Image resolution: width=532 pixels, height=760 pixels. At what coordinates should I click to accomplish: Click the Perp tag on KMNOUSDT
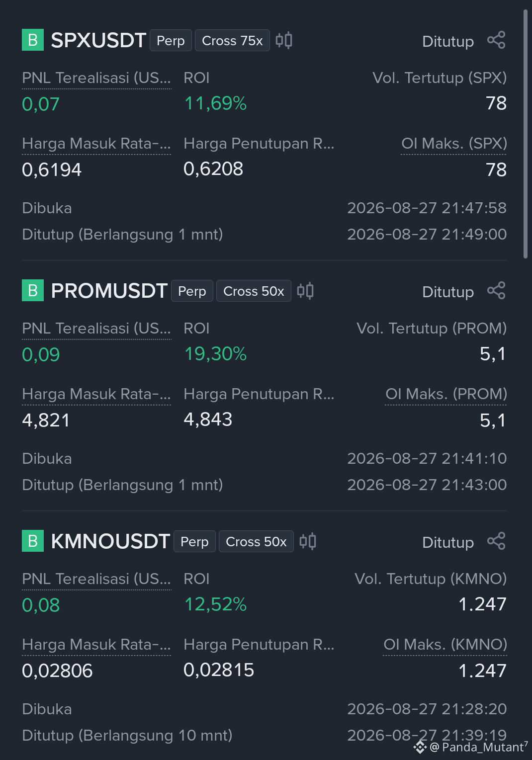(x=194, y=541)
